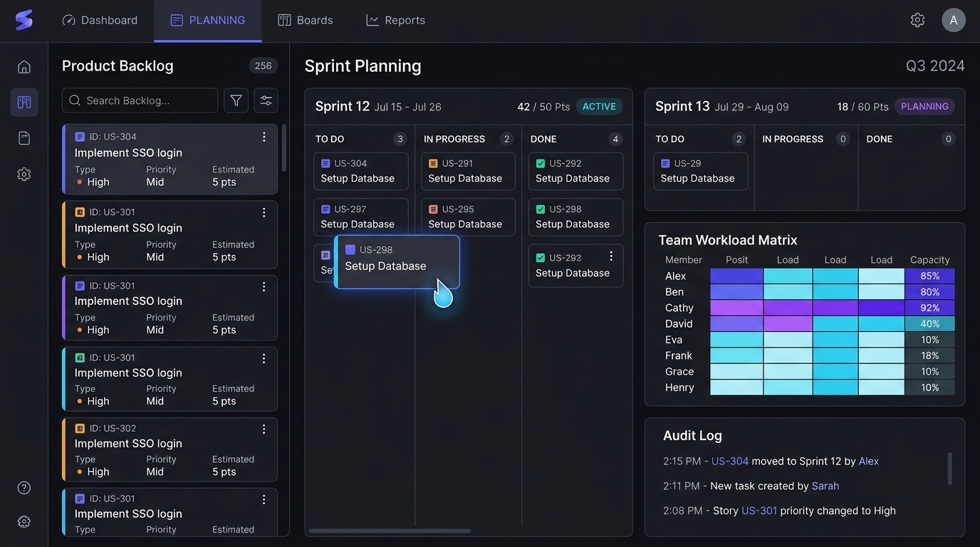Viewport: 980px width, 547px height.
Task: Select Alex's 85% capacity cell
Action: [x=929, y=276]
